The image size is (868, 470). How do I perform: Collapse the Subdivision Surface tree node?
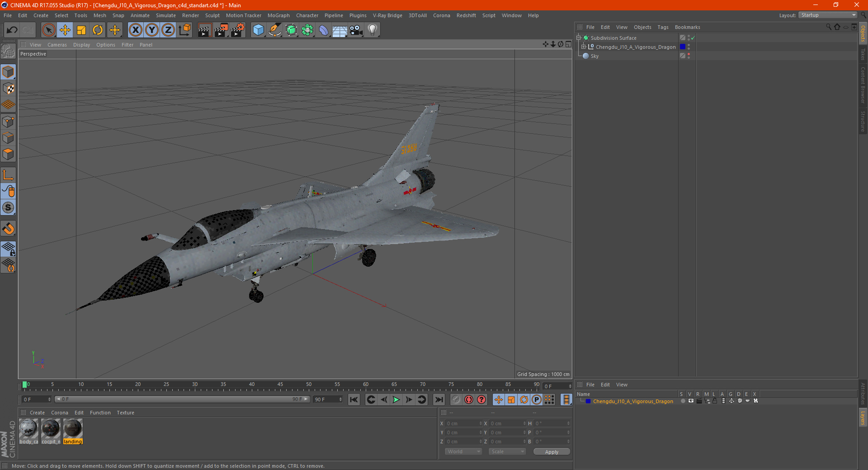578,38
